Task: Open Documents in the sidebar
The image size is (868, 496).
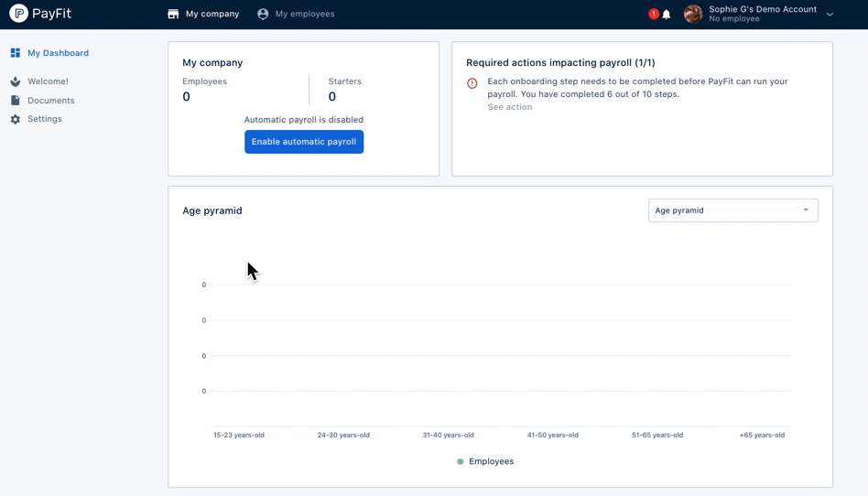Action: (51, 100)
